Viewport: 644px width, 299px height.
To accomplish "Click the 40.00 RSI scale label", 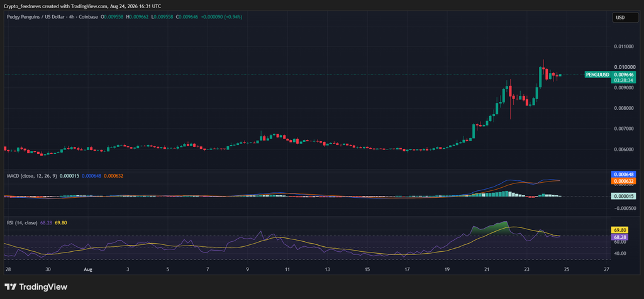I will point(621,254).
